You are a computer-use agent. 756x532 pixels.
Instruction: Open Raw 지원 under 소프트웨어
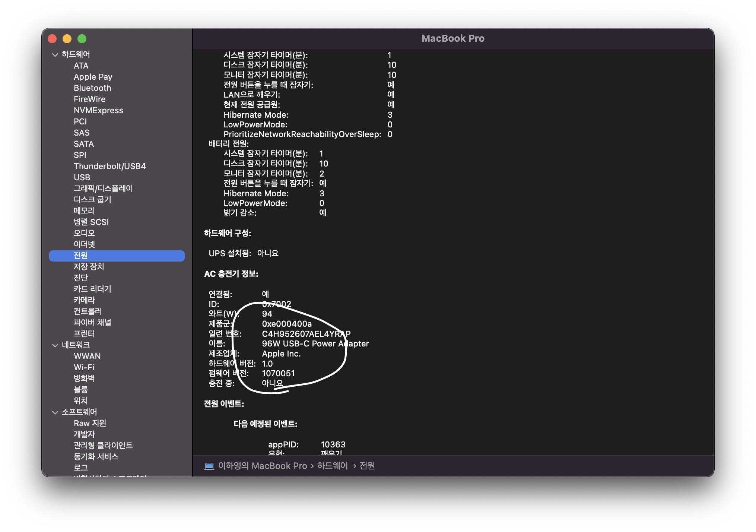[x=90, y=424]
